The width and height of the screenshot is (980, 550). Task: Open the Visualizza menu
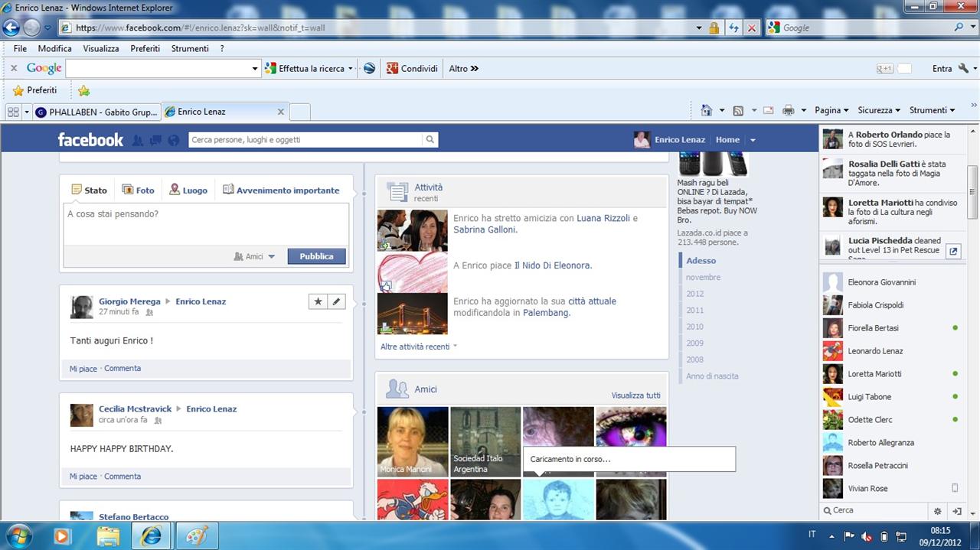101,48
